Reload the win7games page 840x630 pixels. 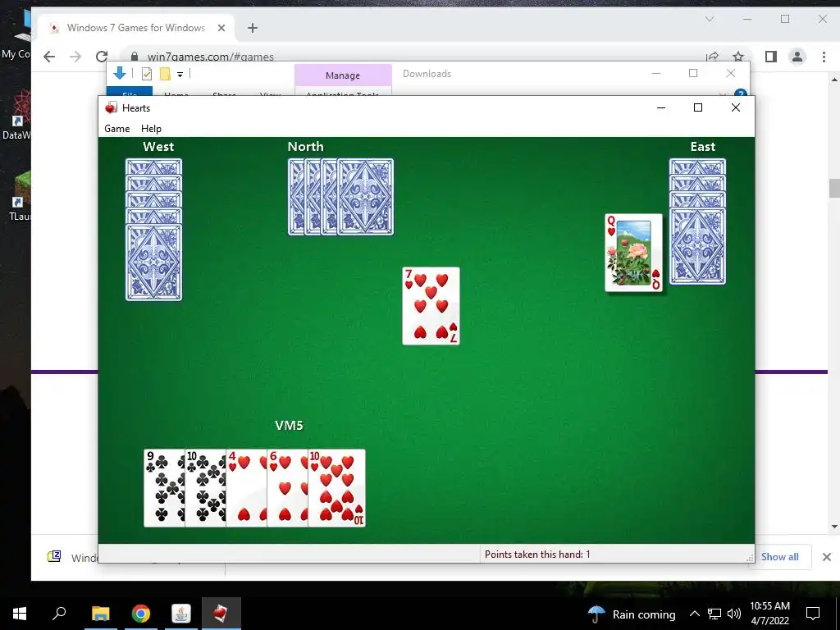(101, 57)
